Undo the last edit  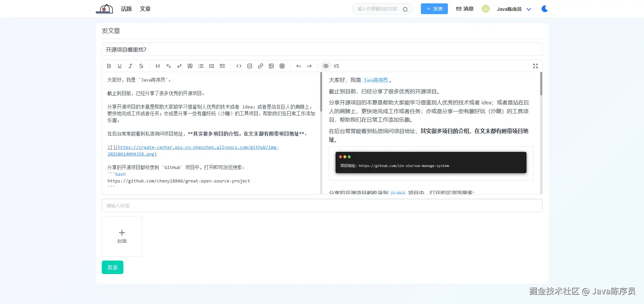299,66
